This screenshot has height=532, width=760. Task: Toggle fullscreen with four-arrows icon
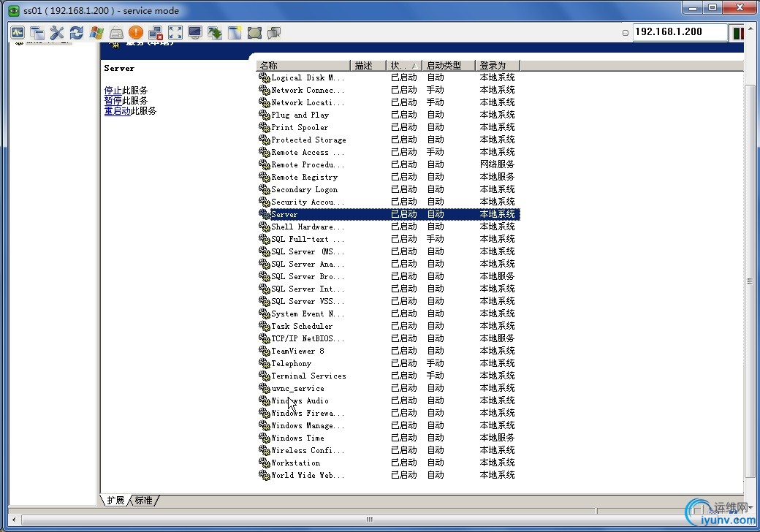pos(175,32)
